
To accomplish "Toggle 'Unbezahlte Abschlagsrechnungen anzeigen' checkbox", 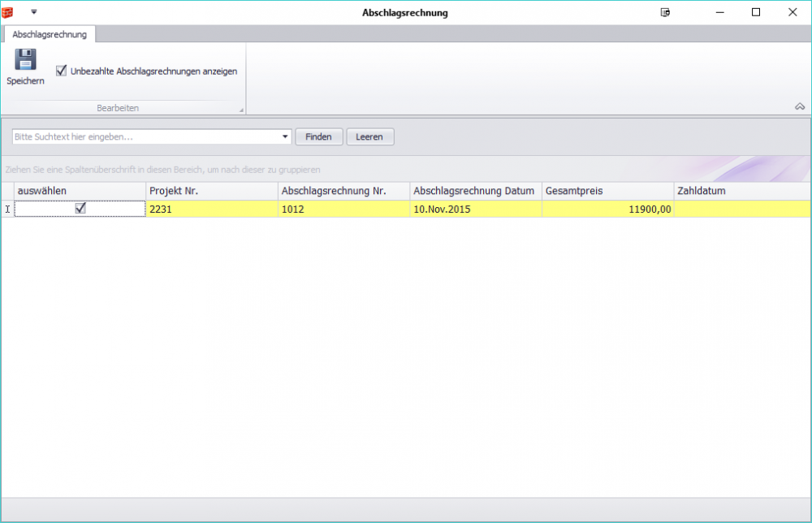I will pyautogui.click(x=61, y=71).
